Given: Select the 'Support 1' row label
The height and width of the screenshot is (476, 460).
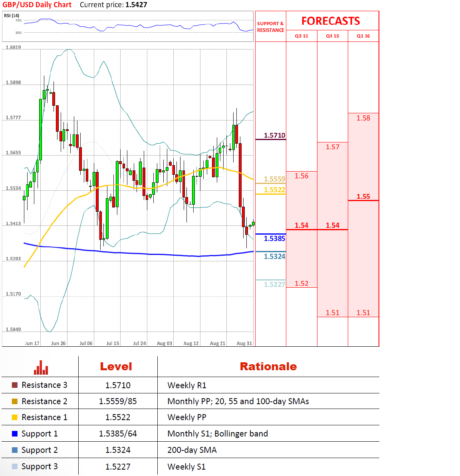Looking at the screenshot, I should click(x=40, y=434).
